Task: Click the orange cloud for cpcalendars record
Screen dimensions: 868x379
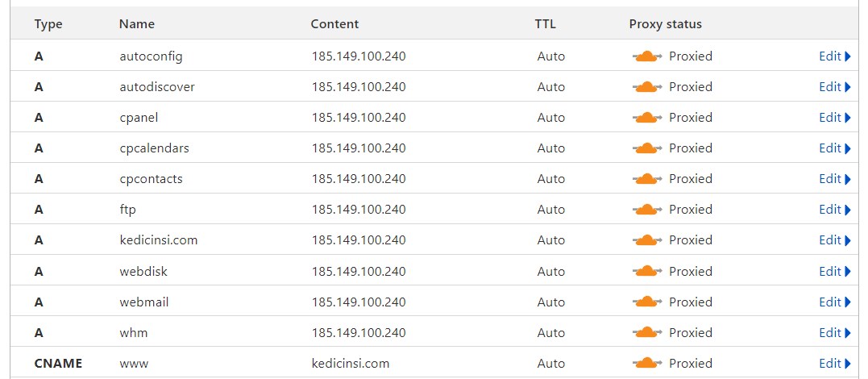Action: [x=647, y=148]
